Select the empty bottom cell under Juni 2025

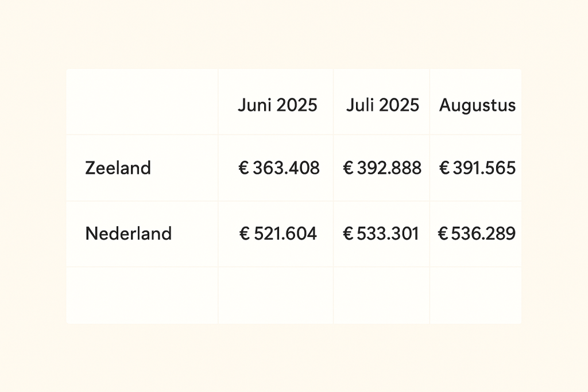(276, 295)
